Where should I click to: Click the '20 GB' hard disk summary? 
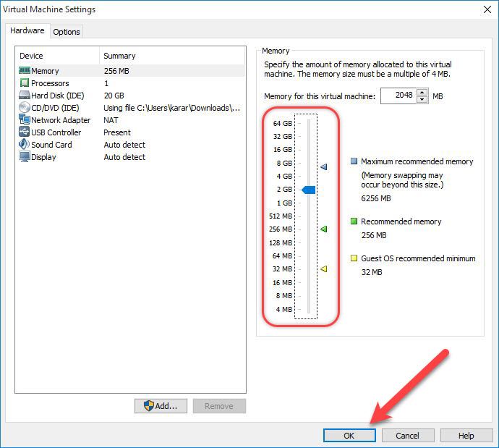pos(114,96)
